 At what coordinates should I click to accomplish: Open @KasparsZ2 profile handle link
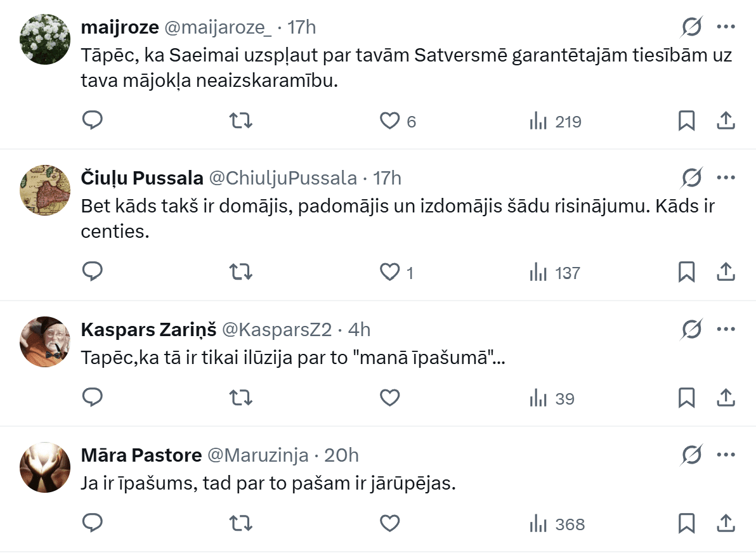tap(277, 330)
